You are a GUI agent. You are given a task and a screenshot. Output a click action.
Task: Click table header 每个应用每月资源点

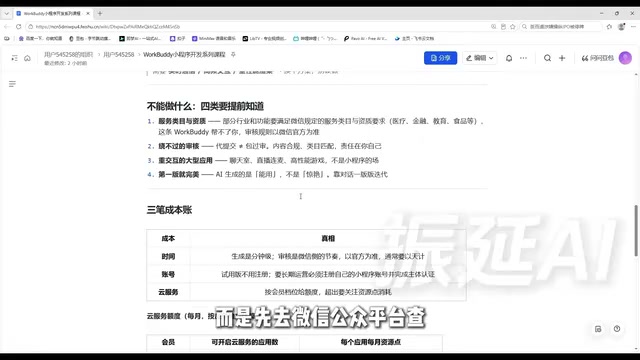(x=371, y=342)
